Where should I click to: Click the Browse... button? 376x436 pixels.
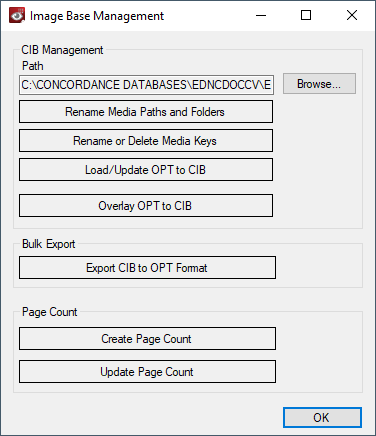pyautogui.click(x=319, y=84)
